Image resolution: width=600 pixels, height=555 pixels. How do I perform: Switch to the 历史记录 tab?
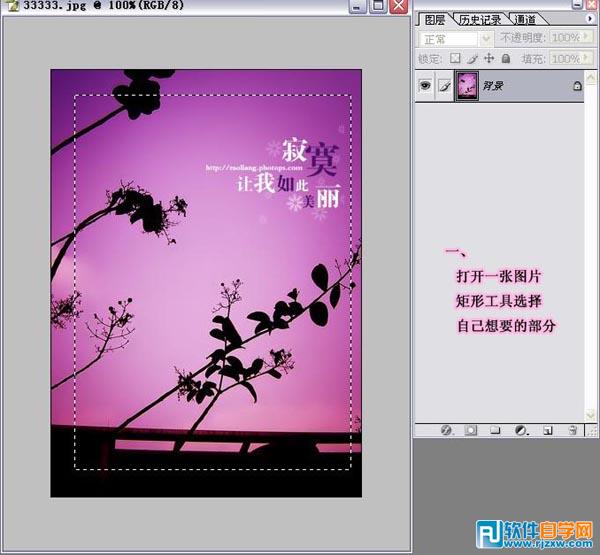click(480, 20)
